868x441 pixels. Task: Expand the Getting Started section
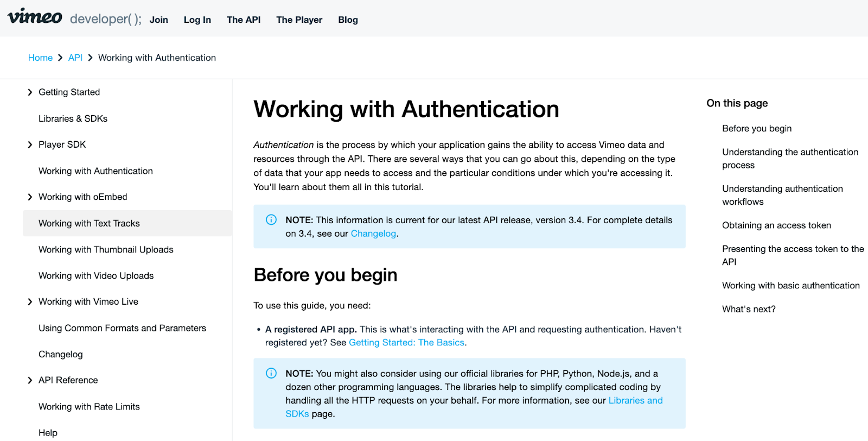pyautogui.click(x=30, y=92)
